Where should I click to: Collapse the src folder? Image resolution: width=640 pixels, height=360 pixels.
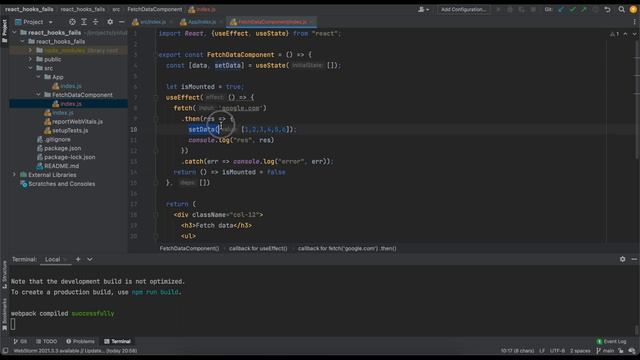coord(30,68)
